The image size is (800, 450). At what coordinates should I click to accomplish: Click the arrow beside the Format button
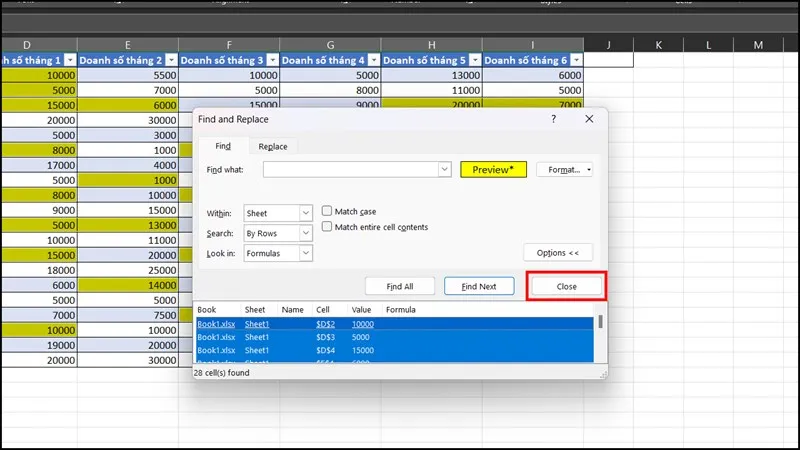589,170
